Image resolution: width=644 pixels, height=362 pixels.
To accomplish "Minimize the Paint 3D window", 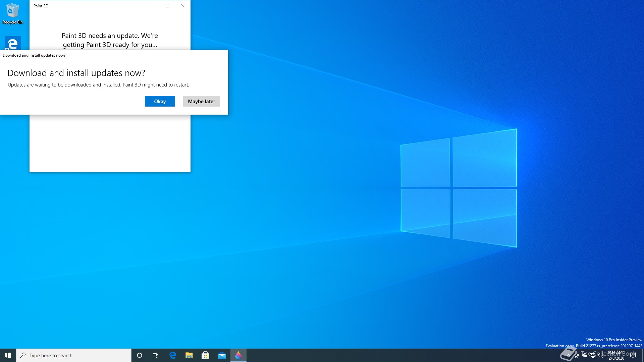I will point(152,6).
